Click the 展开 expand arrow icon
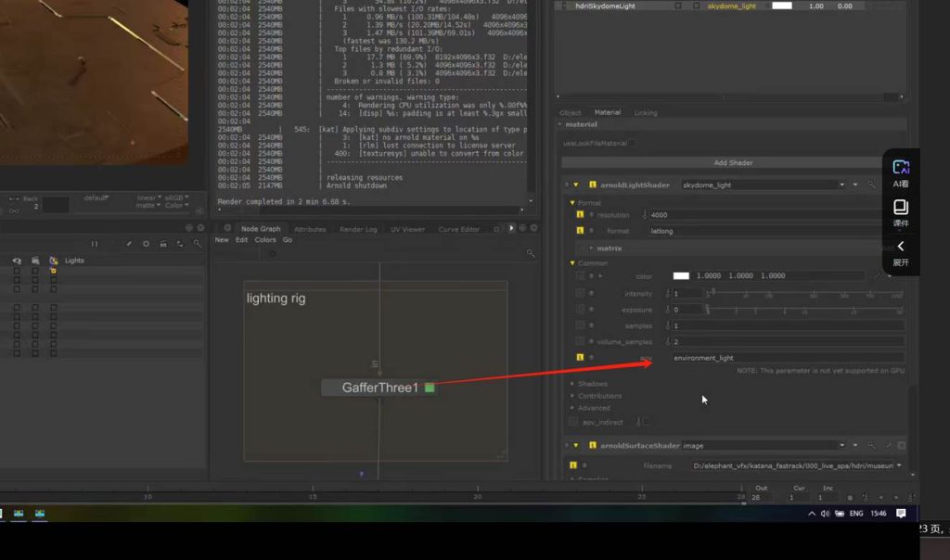 (x=901, y=251)
